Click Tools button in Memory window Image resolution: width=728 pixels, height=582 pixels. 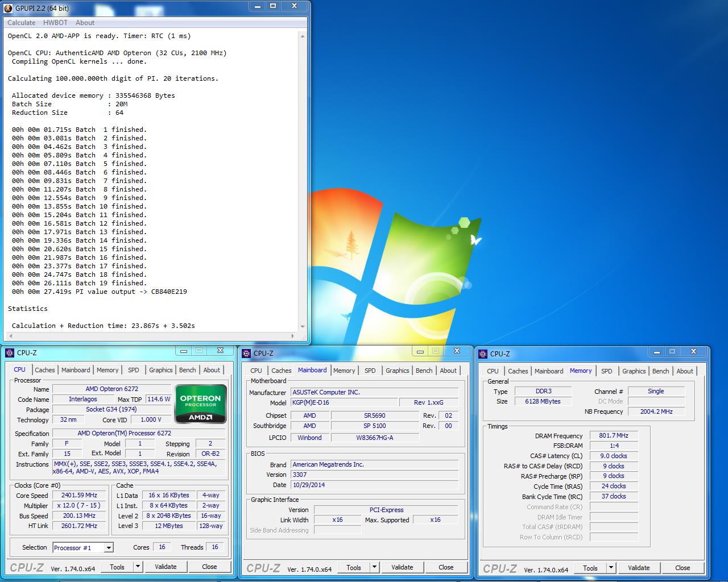pyautogui.click(x=590, y=568)
